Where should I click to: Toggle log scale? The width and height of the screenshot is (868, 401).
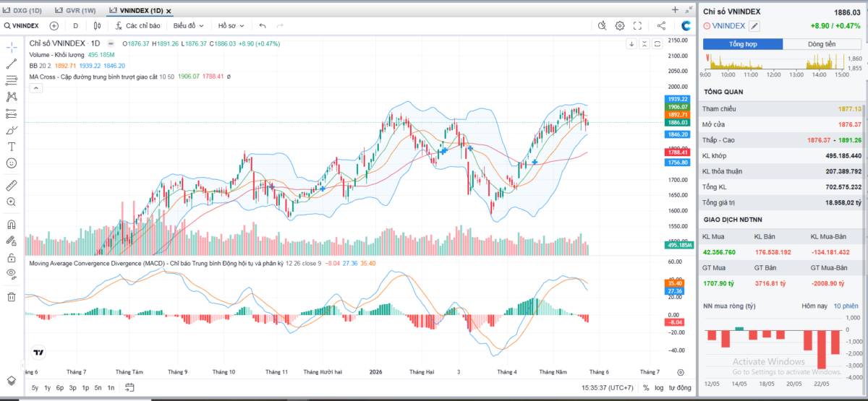[659, 388]
